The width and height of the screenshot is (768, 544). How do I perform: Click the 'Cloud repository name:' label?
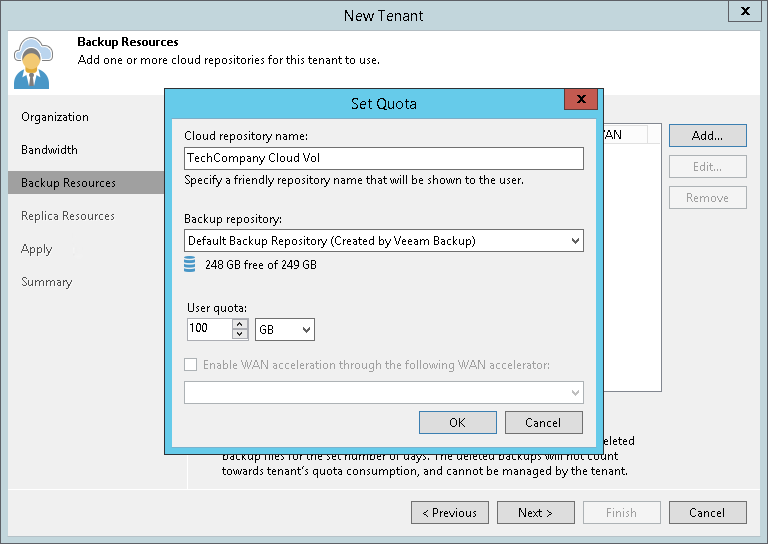pyautogui.click(x=246, y=136)
